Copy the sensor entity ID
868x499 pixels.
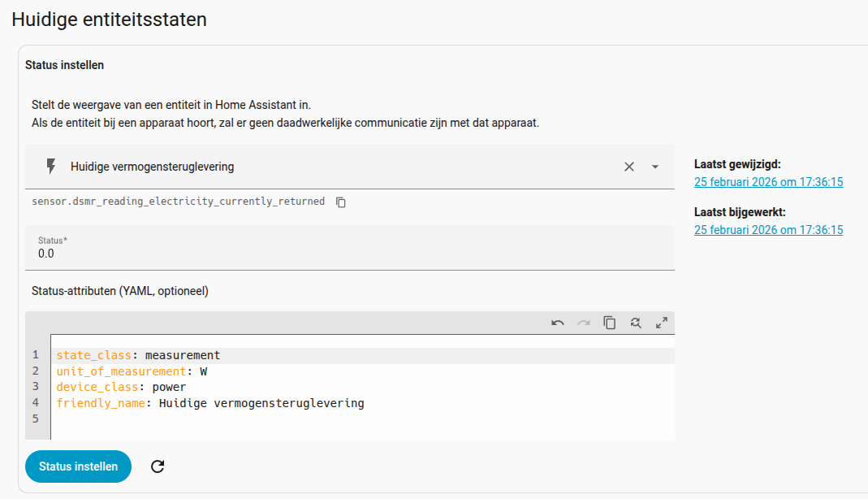pyautogui.click(x=341, y=202)
